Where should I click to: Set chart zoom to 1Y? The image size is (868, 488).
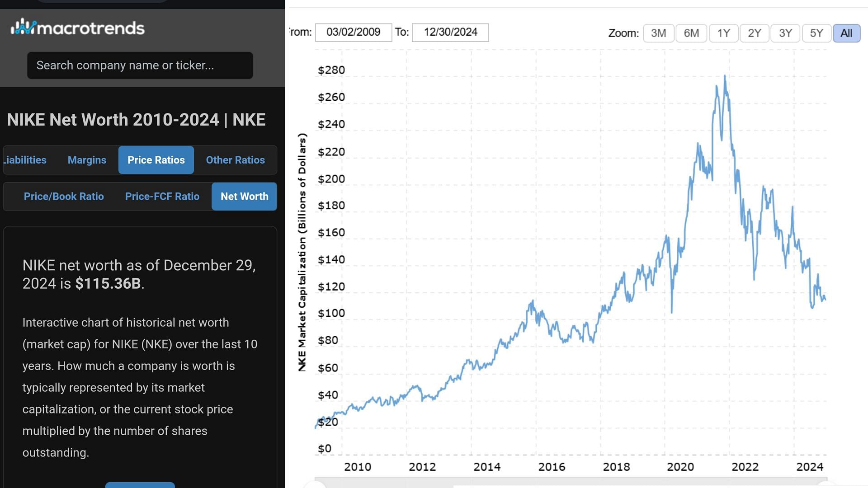(x=724, y=33)
